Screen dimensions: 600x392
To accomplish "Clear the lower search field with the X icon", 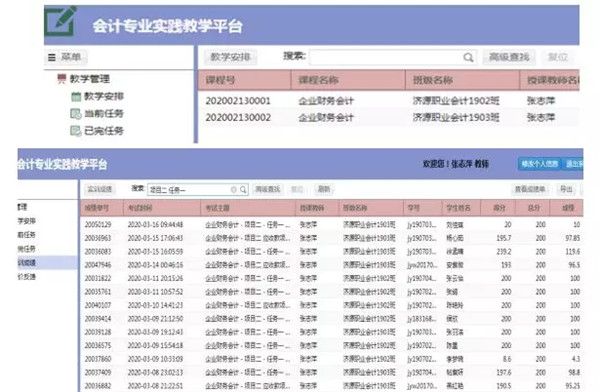I will tap(233, 189).
